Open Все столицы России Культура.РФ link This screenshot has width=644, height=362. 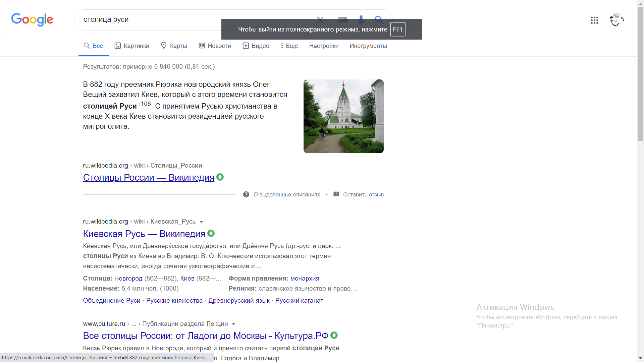(206, 336)
